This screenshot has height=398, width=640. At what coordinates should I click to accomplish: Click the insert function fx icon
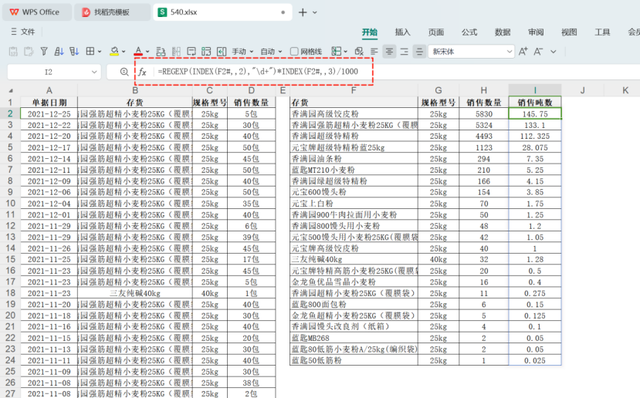pos(142,72)
